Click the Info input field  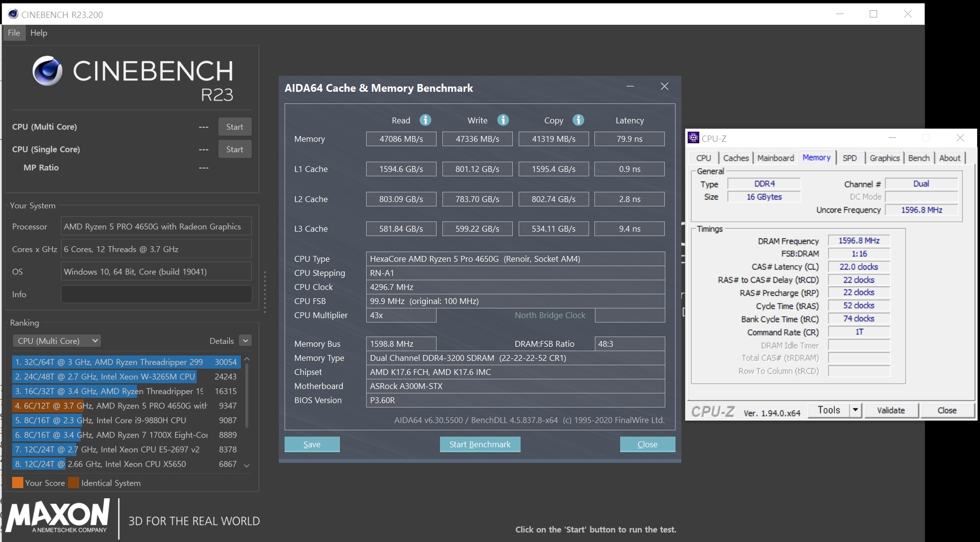[x=156, y=294]
